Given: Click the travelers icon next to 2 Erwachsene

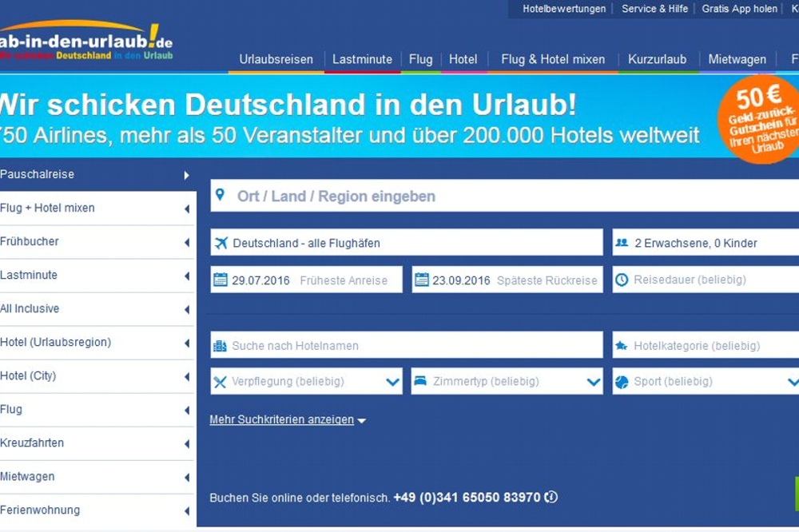Looking at the screenshot, I should pyautogui.click(x=623, y=241).
